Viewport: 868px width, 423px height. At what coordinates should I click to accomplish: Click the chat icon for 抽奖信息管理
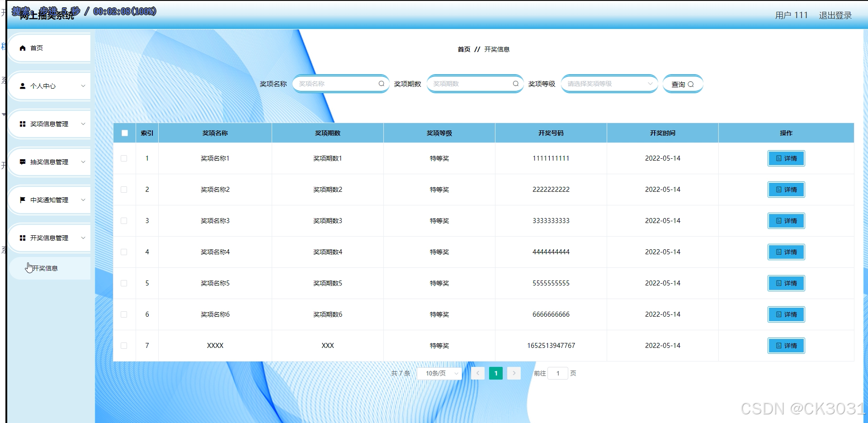(23, 162)
